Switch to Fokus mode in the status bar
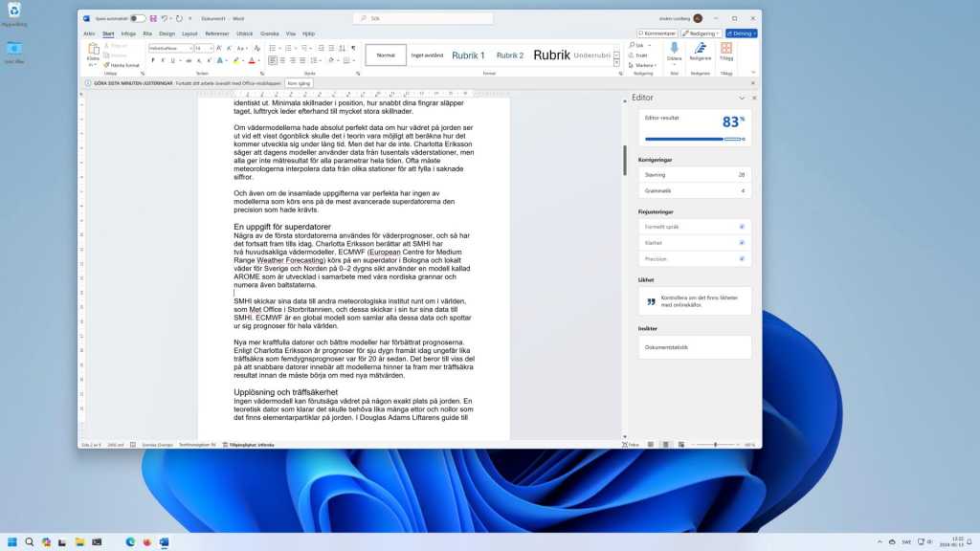This screenshot has height=551, width=980. coord(631,445)
